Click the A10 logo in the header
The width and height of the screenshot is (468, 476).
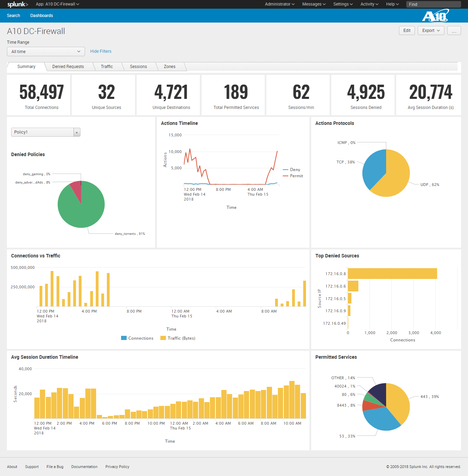(435, 16)
